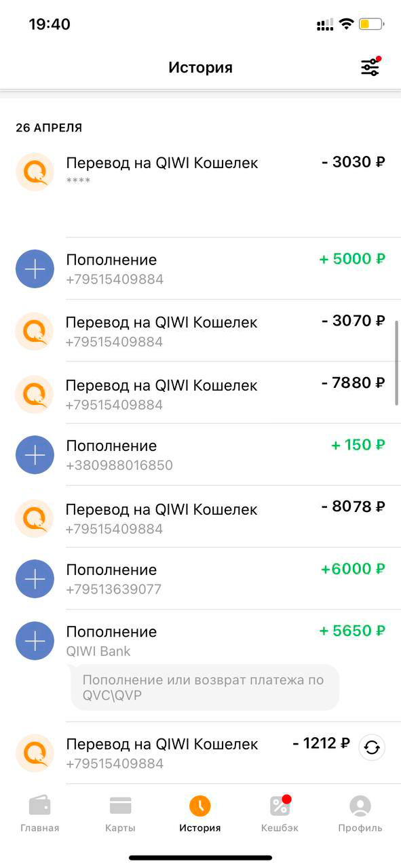This screenshot has height=868, width=401.
Task: Open the history filter settings icon
Action: coord(370,67)
